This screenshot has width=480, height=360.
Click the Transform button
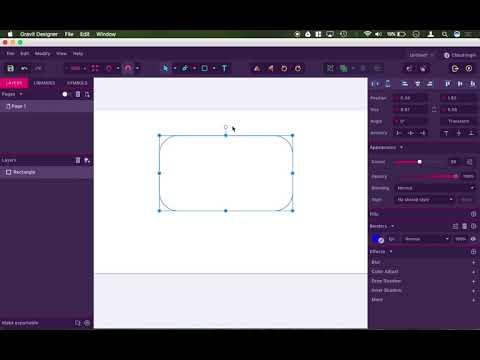[x=458, y=121]
